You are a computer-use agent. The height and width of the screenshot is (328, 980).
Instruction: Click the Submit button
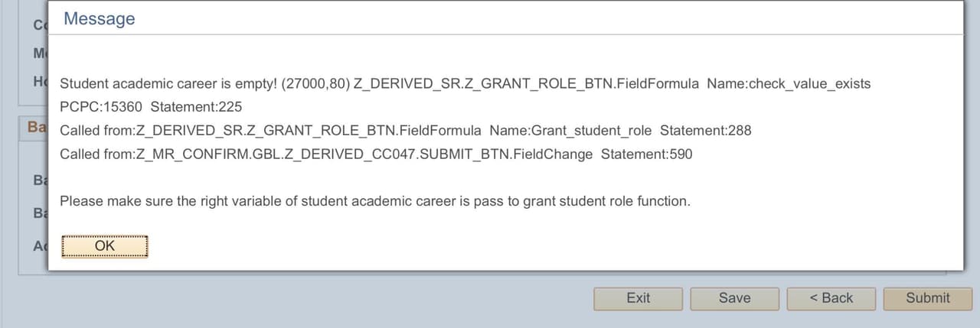(927, 298)
